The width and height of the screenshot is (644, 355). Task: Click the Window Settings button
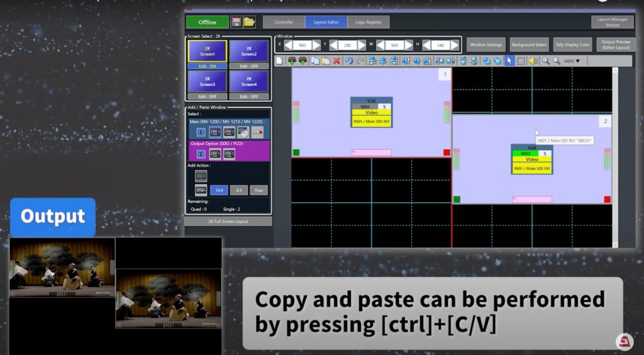(x=486, y=45)
